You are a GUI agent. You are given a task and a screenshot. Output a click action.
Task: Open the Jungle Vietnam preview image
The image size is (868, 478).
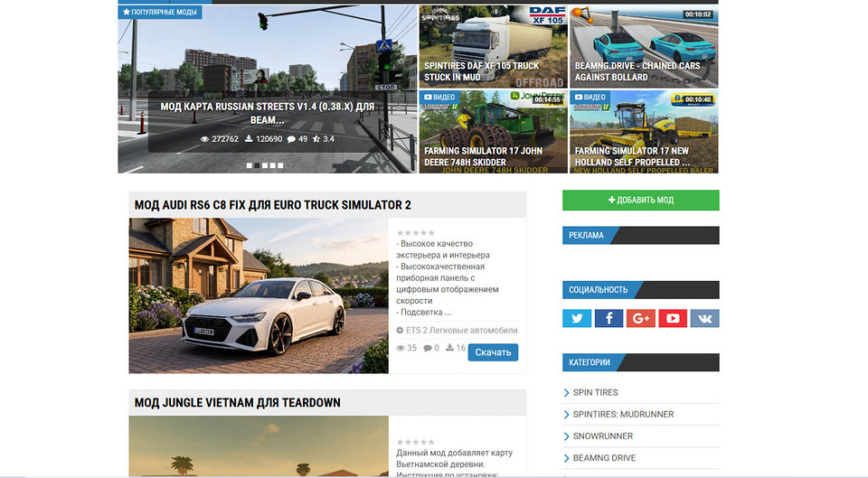click(x=259, y=445)
